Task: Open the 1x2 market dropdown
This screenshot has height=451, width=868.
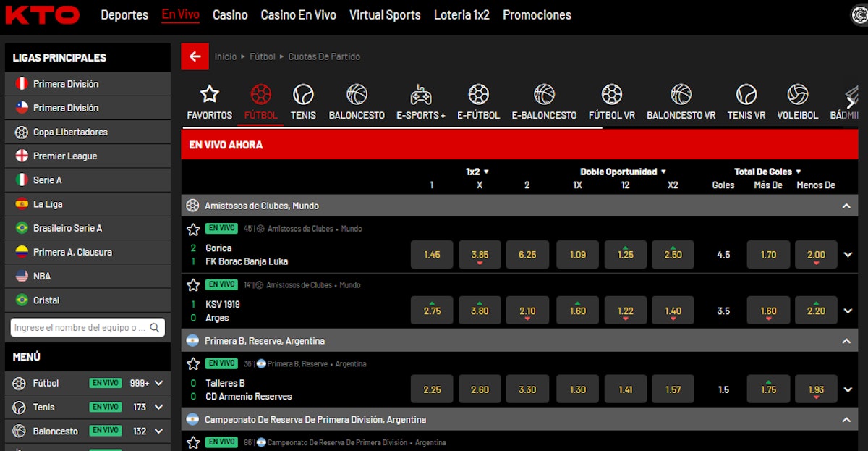Action: 478,172
